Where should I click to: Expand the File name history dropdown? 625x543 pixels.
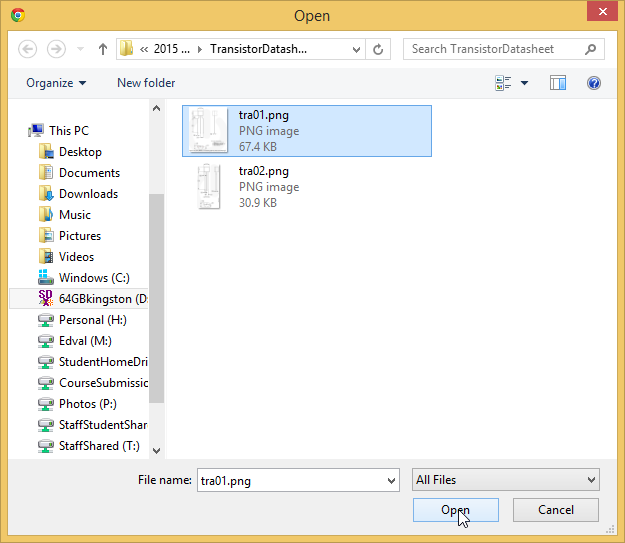click(x=391, y=481)
